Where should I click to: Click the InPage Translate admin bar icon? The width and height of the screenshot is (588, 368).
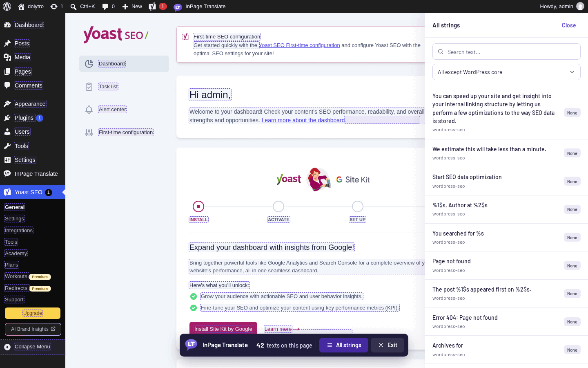point(178,7)
